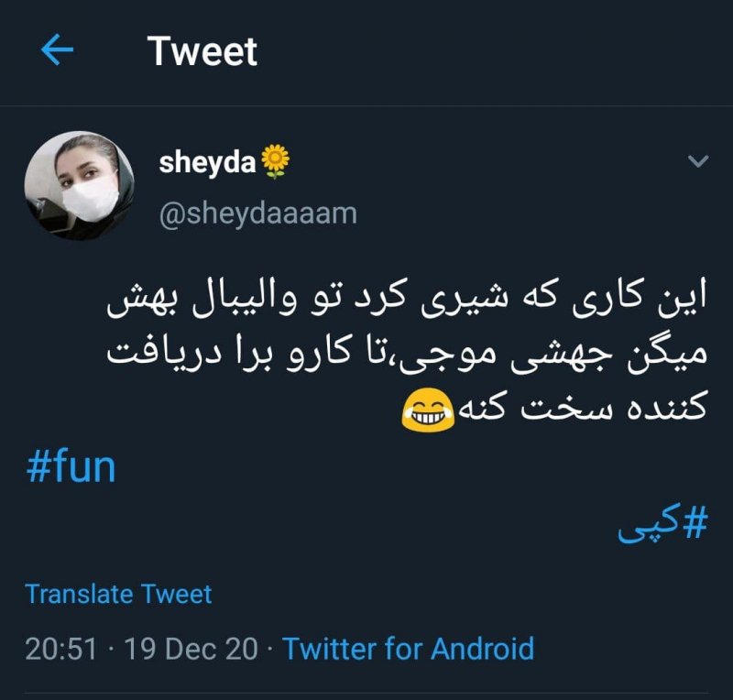The image size is (733, 700).
Task: Click Translate Tweet
Action: [118, 594]
